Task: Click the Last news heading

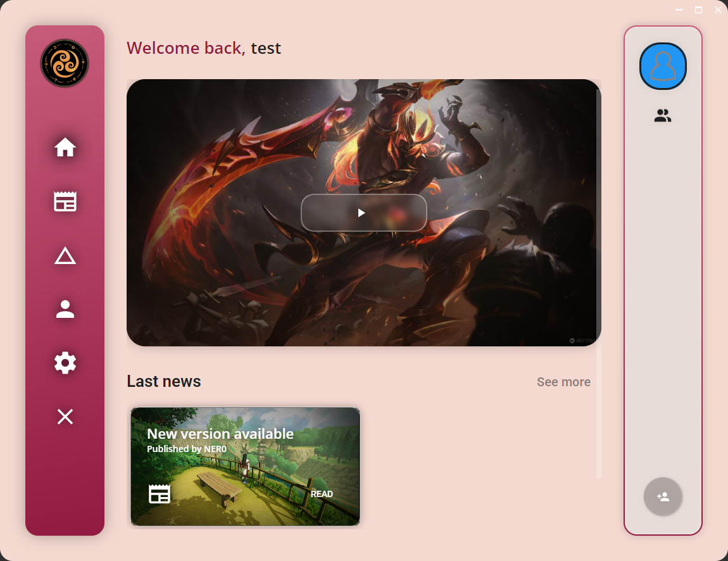Action: click(x=164, y=381)
